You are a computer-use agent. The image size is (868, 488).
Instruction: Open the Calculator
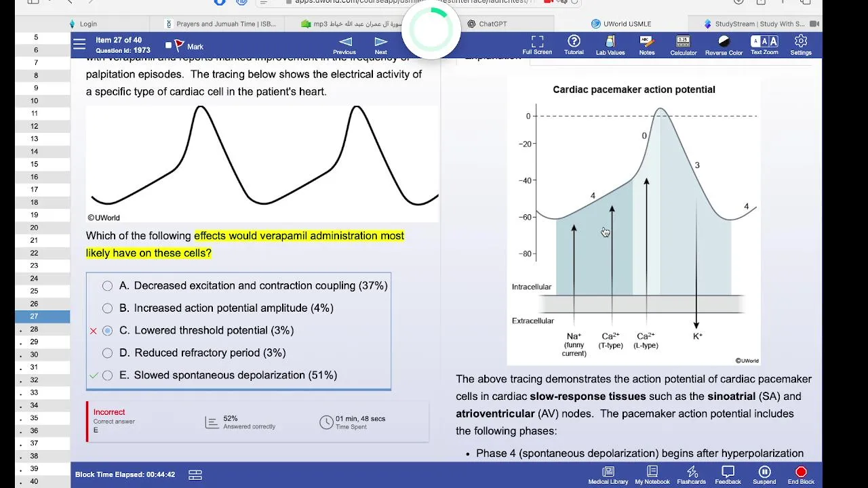click(684, 46)
